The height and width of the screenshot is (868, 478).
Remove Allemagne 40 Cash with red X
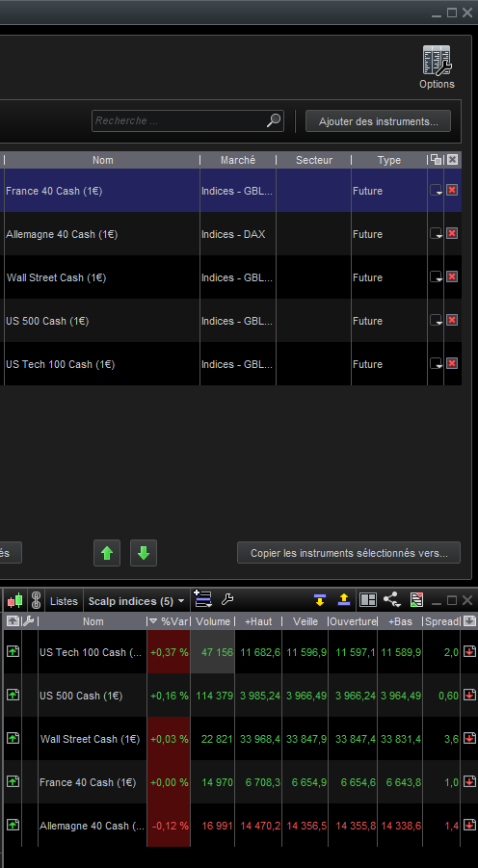coord(452,233)
